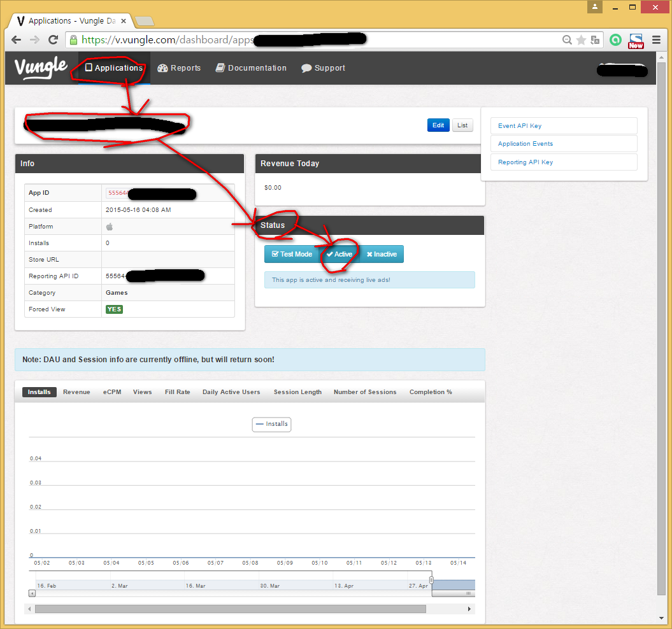Select the Completion % chart tab
Image resolution: width=672 pixels, height=629 pixels.
(431, 392)
